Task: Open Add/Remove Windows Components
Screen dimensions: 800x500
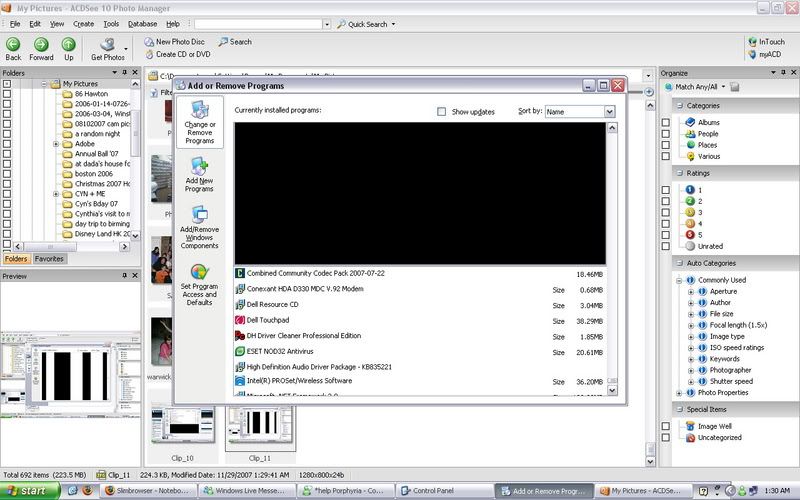Action: tap(199, 227)
